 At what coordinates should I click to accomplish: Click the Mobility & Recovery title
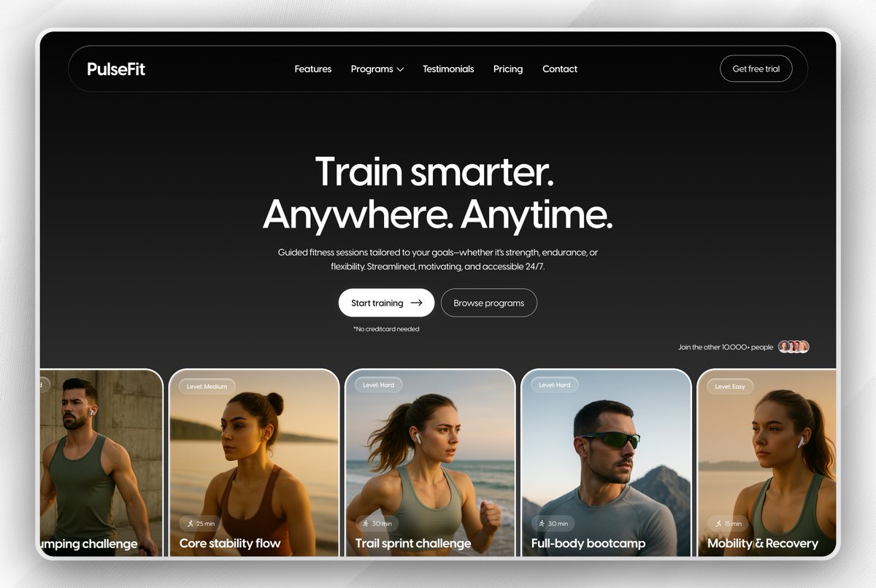coord(763,543)
